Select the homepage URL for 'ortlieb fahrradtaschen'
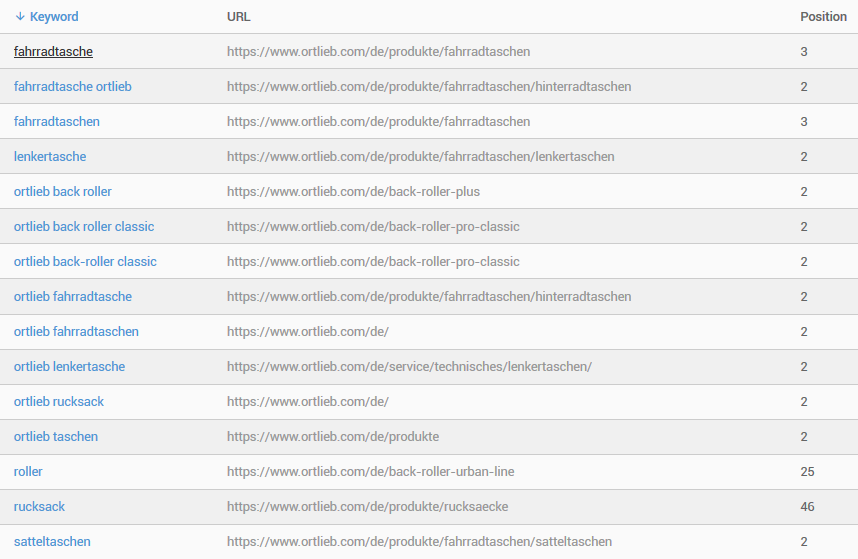 coord(308,331)
